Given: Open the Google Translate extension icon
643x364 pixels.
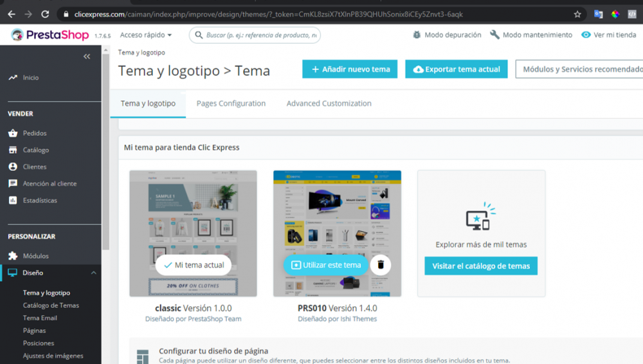Looking at the screenshot, I should (598, 14).
